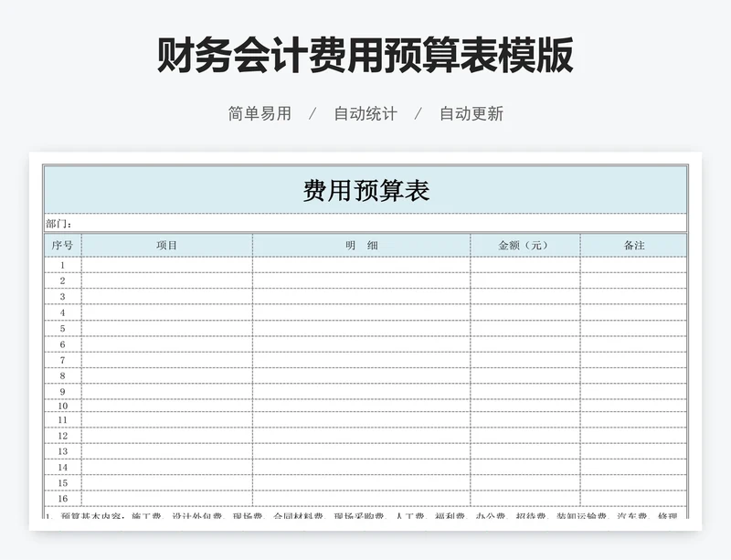Click the row number 1 cell
731x560 pixels.
coord(63,265)
